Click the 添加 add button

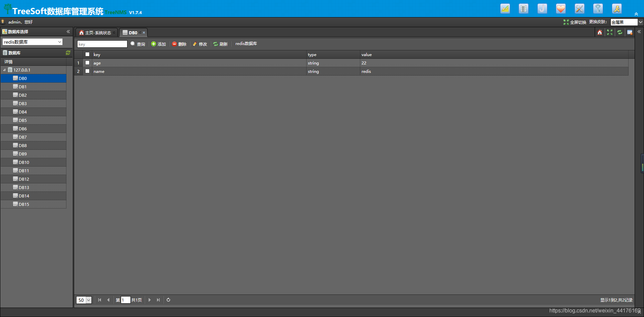click(159, 44)
